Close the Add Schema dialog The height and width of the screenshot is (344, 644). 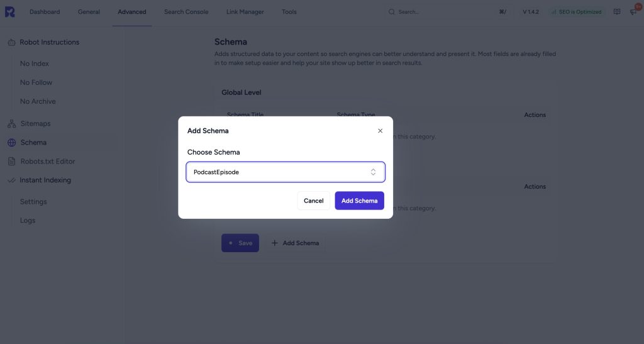click(380, 131)
